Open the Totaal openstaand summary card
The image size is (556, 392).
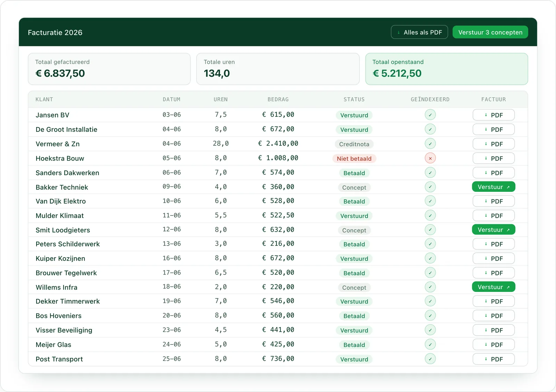(x=447, y=69)
